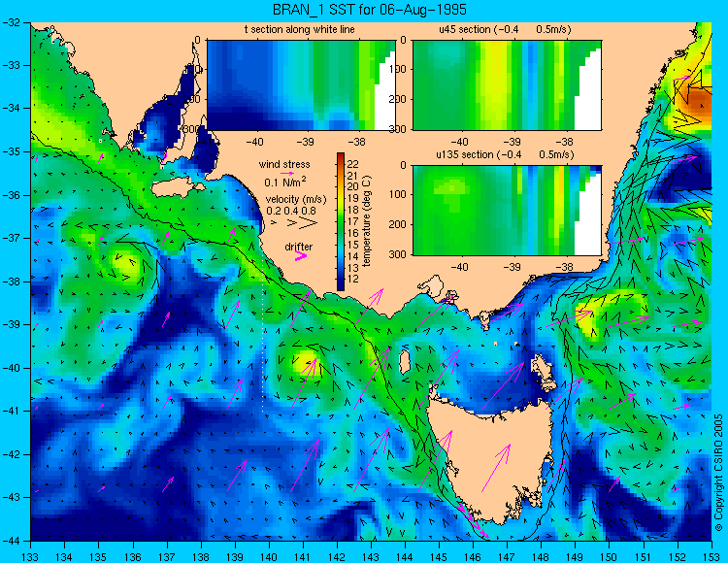Viewport: 728px width, 563px height.
Task: Click the -38 tick under the u135 section inset
Action: [565, 267]
